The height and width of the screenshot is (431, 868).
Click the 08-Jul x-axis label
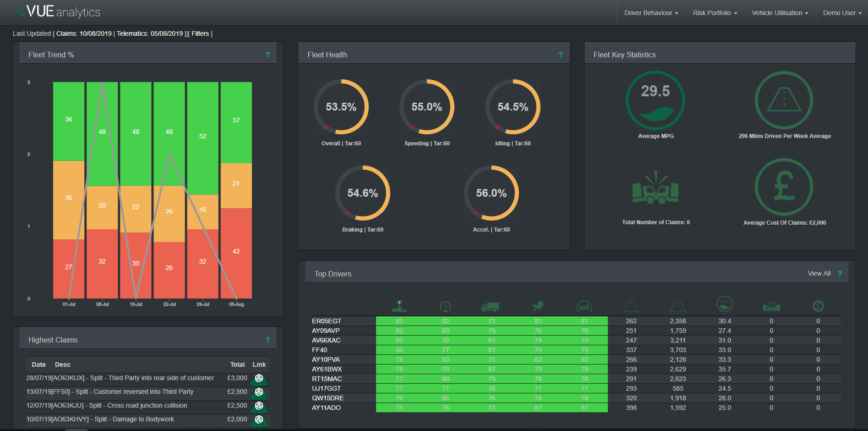click(102, 304)
